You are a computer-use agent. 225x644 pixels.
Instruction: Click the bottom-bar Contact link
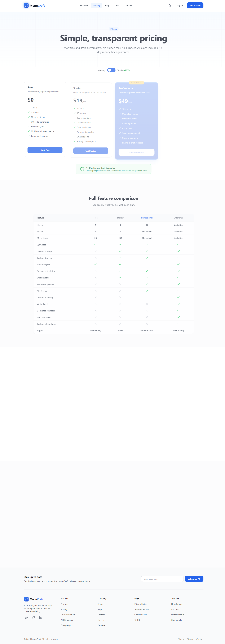click(x=200, y=639)
